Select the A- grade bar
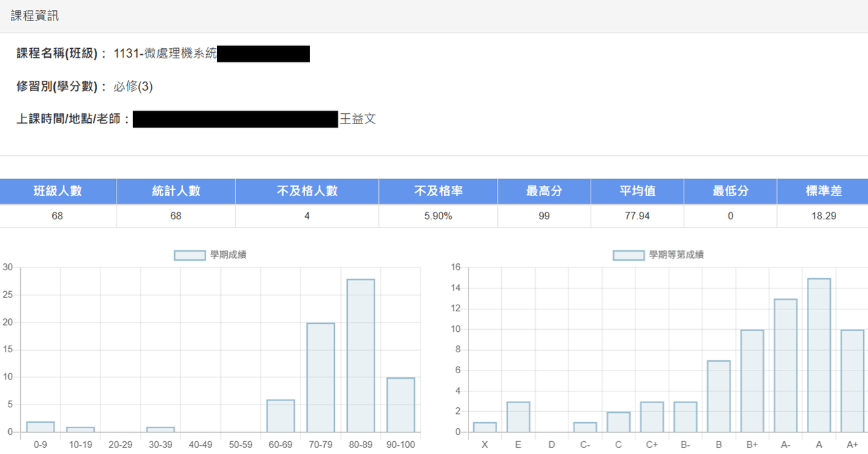 click(x=785, y=366)
